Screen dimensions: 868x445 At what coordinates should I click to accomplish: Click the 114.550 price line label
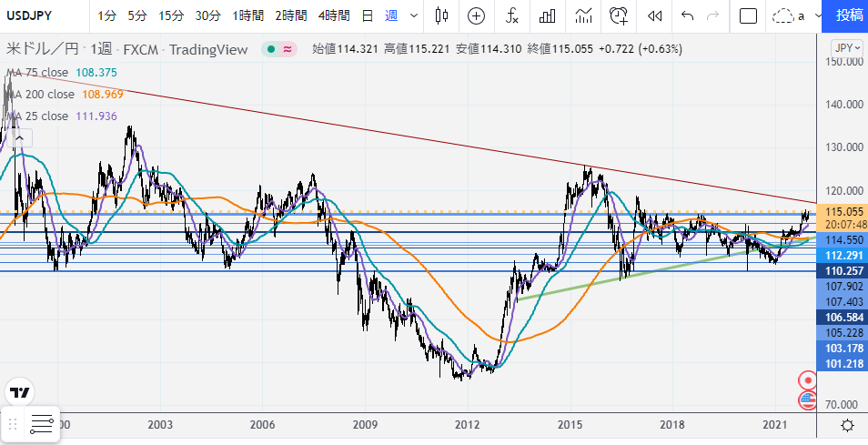(x=842, y=240)
